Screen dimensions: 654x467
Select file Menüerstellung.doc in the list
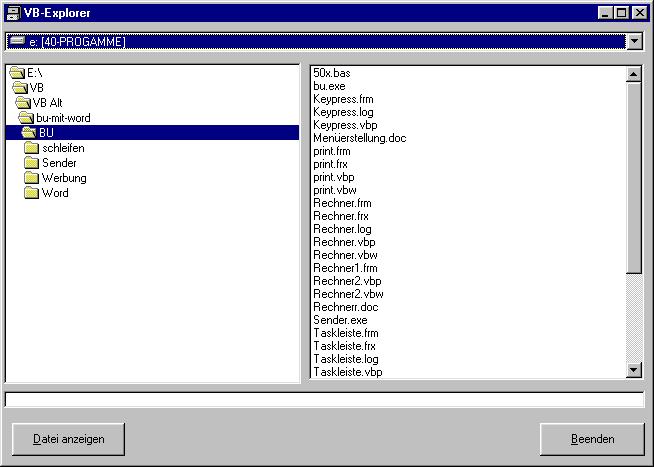click(359, 138)
